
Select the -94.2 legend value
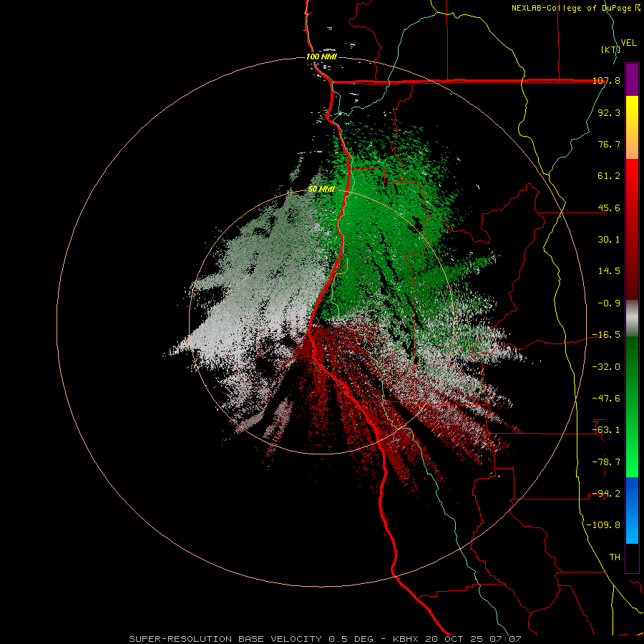pyautogui.click(x=606, y=494)
